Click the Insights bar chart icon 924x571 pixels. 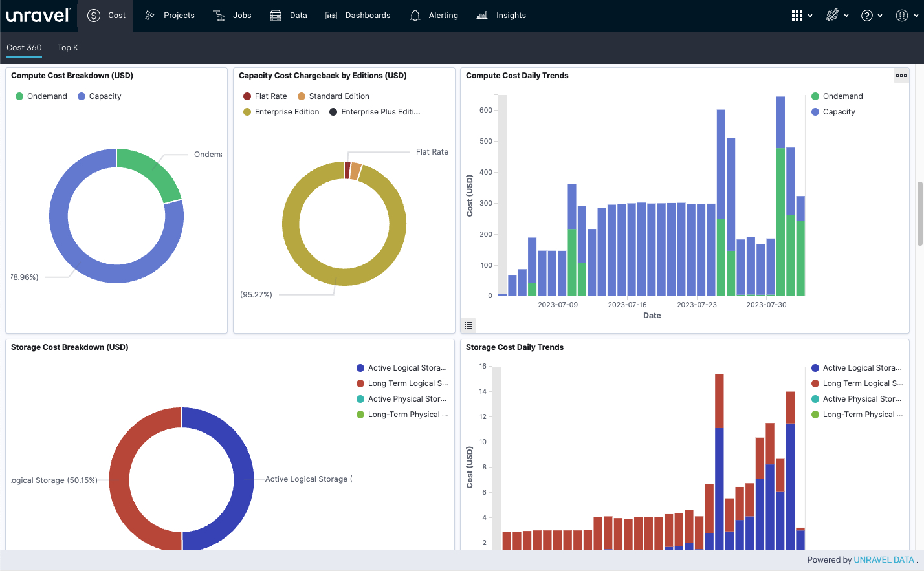tap(482, 16)
